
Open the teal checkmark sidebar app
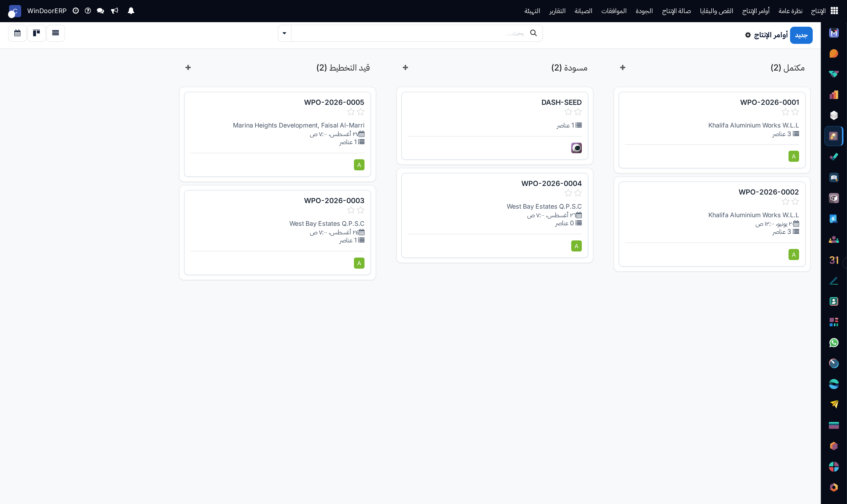coord(834,157)
